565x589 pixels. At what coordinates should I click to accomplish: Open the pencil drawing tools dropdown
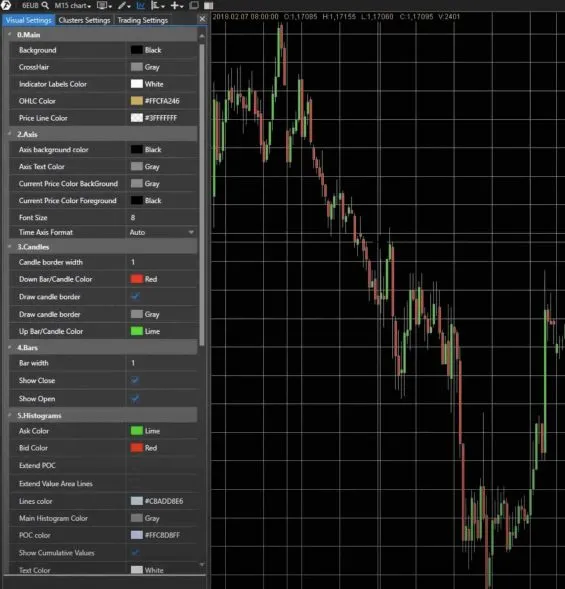(x=124, y=6)
